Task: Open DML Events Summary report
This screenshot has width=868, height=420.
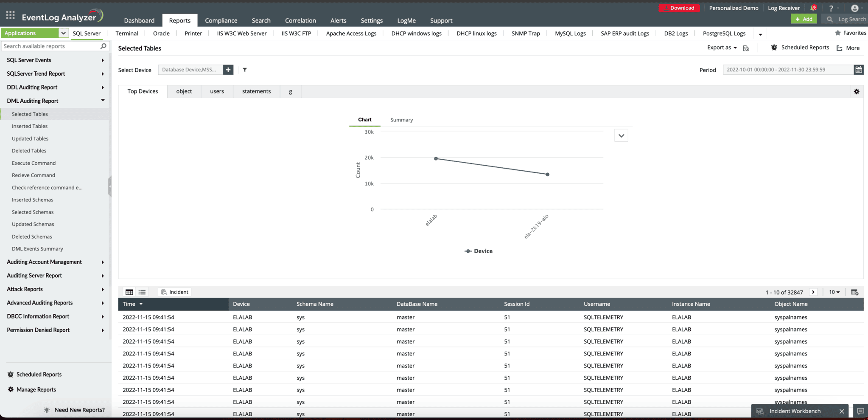Action: click(x=37, y=249)
